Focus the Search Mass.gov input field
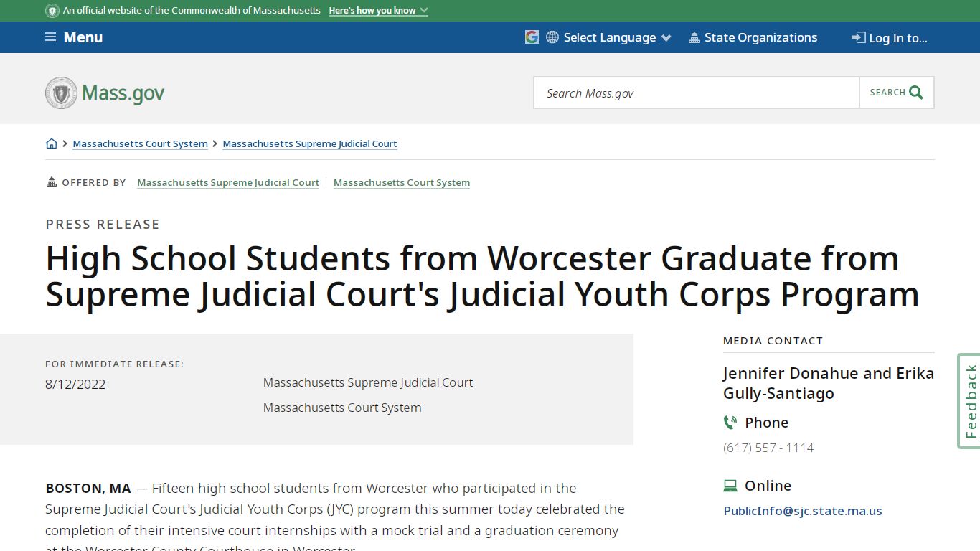 tap(697, 93)
